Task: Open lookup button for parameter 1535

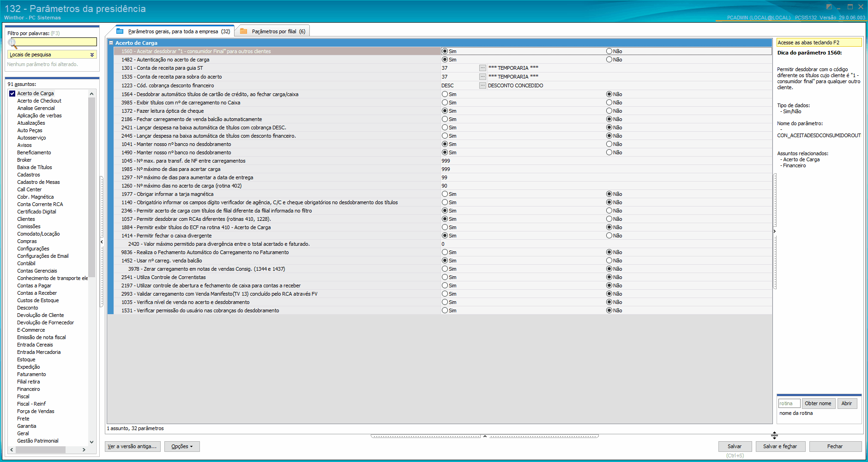Action: pos(482,77)
